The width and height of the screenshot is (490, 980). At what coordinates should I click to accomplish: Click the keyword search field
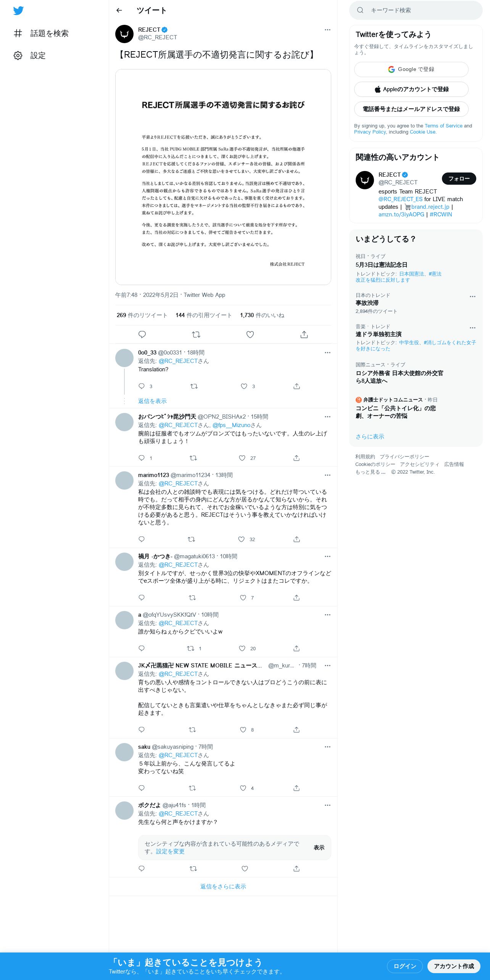click(416, 10)
